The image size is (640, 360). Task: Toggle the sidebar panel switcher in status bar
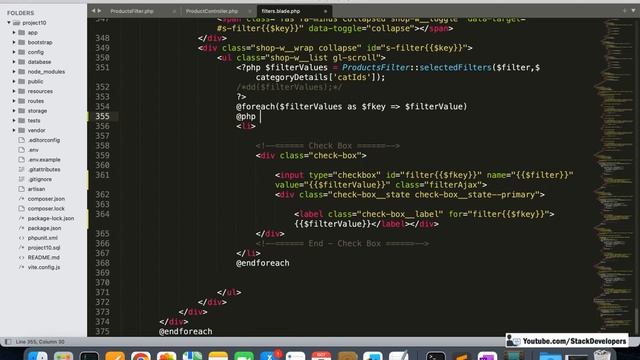tap(8, 342)
